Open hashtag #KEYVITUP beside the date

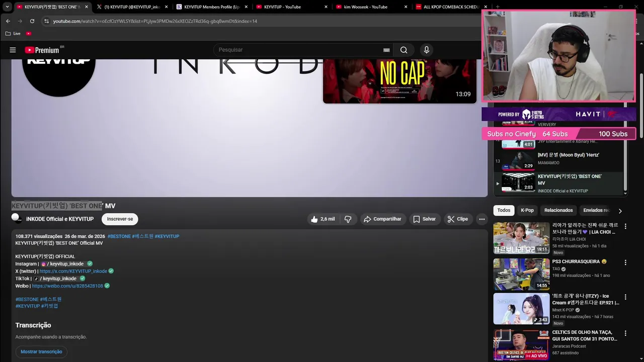tap(167, 236)
